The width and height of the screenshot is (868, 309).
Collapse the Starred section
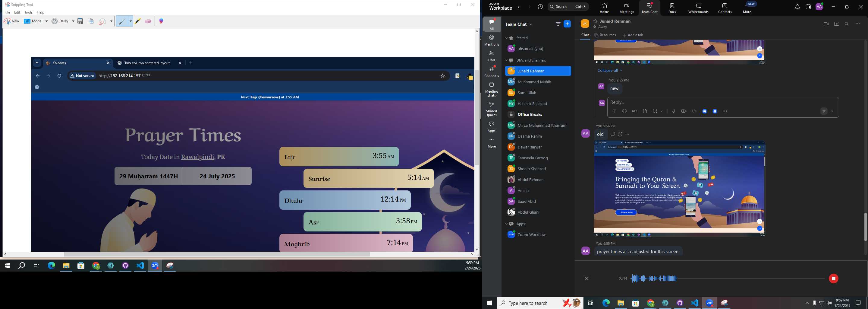click(x=506, y=38)
